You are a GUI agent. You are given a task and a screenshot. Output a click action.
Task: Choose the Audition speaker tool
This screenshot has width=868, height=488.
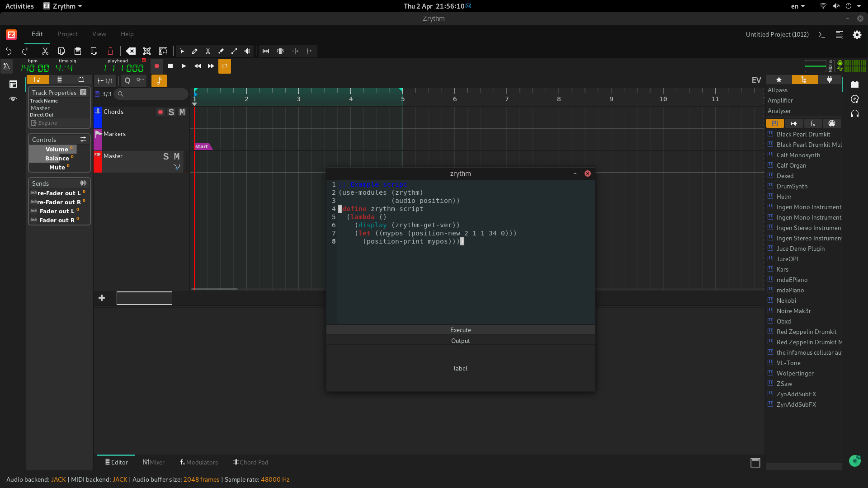point(247,51)
